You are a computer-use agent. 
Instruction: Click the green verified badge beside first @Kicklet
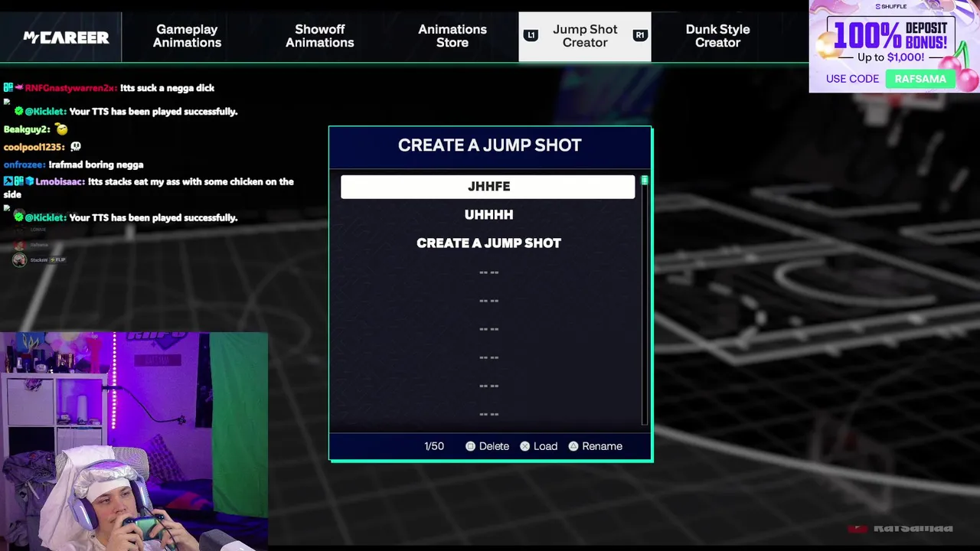click(x=18, y=112)
